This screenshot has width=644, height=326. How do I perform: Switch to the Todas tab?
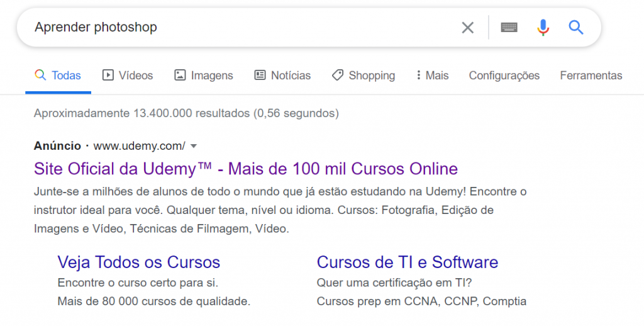point(58,76)
